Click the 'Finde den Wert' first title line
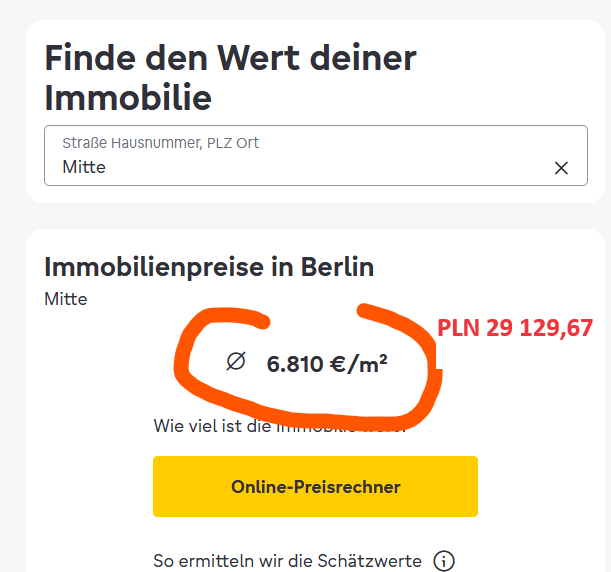 (230, 56)
